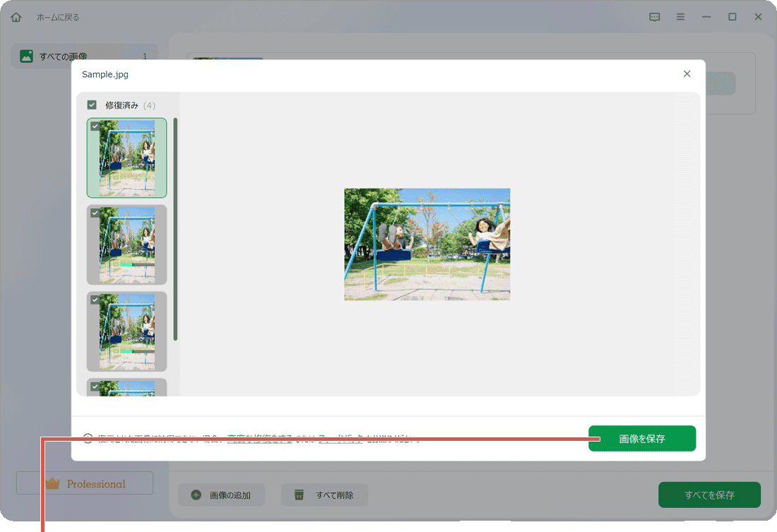Open the feedback chat icon in title bar
This screenshot has width=777, height=532.
click(654, 16)
